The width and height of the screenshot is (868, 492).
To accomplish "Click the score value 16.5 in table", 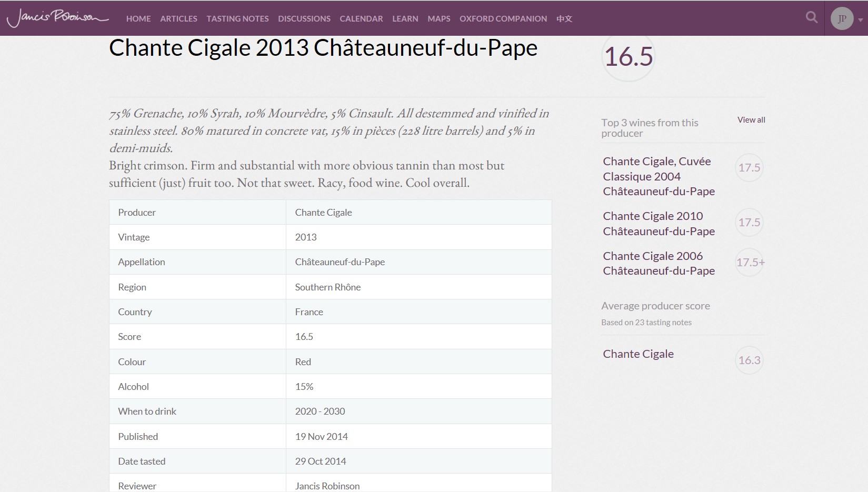I will [304, 337].
